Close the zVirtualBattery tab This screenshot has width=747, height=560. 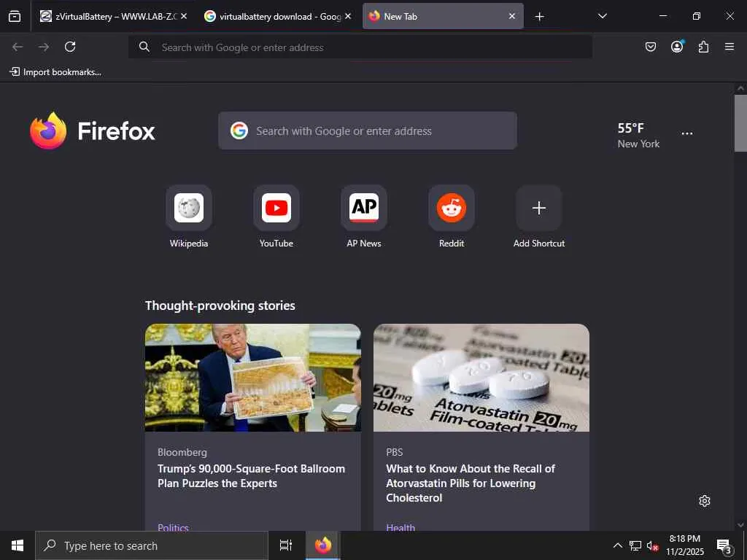[x=184, y=16]
